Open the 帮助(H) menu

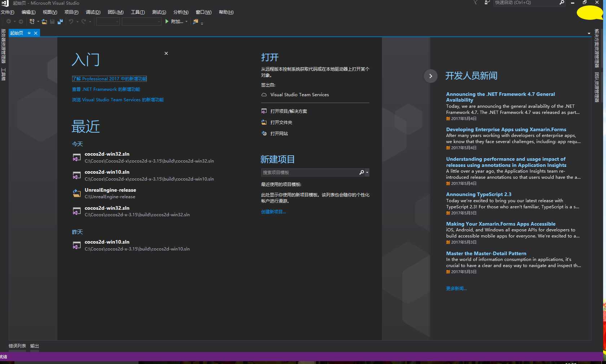pyautogui.click(x=226, y=12)
